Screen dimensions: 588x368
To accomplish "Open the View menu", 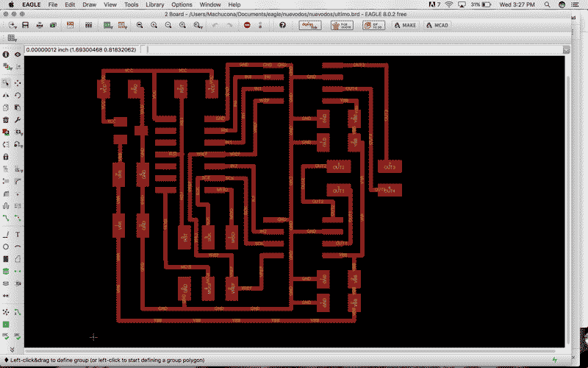I will pos(110,4).
